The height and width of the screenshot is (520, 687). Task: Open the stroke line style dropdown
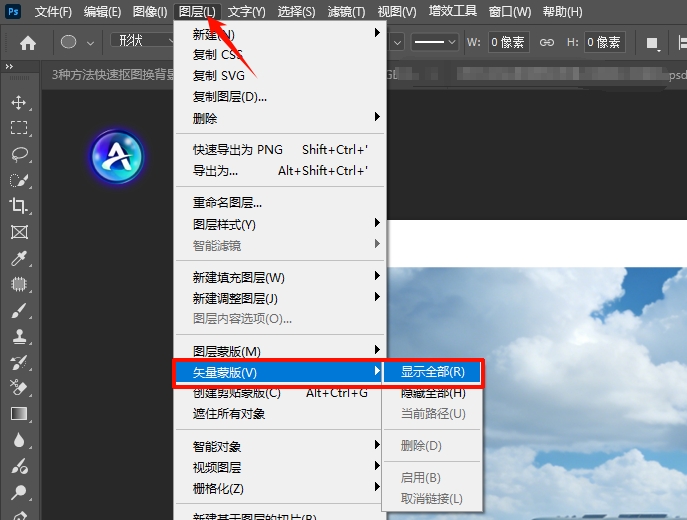click(434, 42)
